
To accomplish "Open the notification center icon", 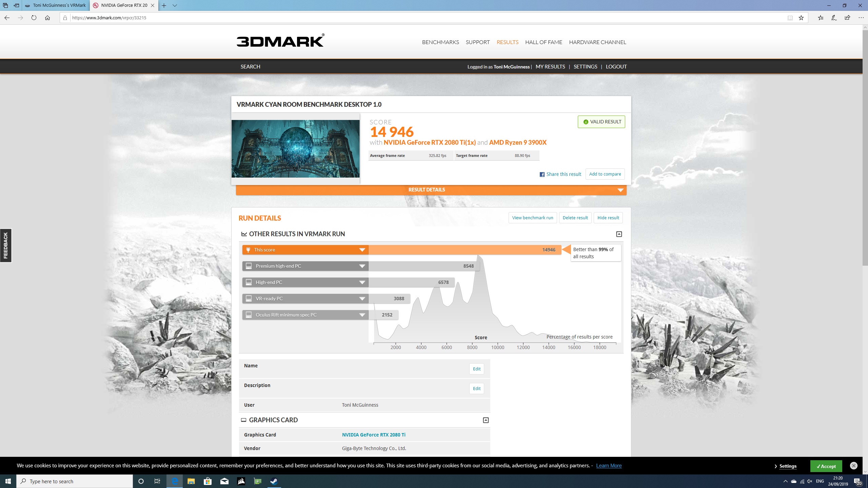I will (858, 482).
